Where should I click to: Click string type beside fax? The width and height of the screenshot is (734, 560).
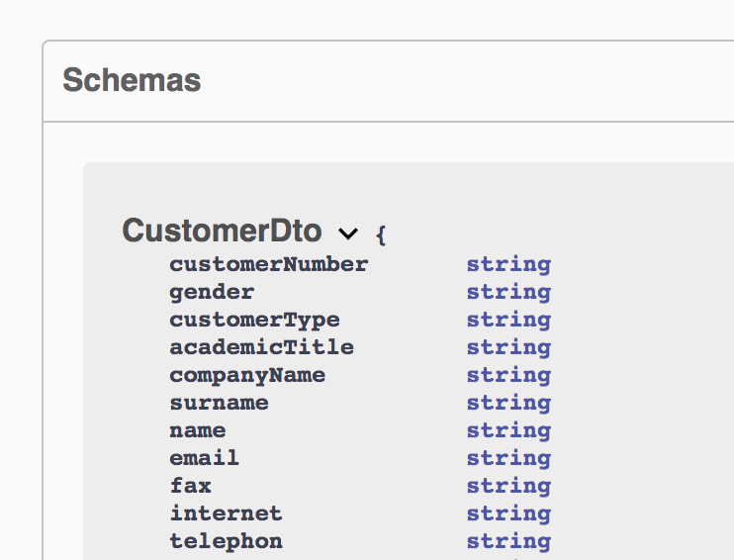click(508, 486)
